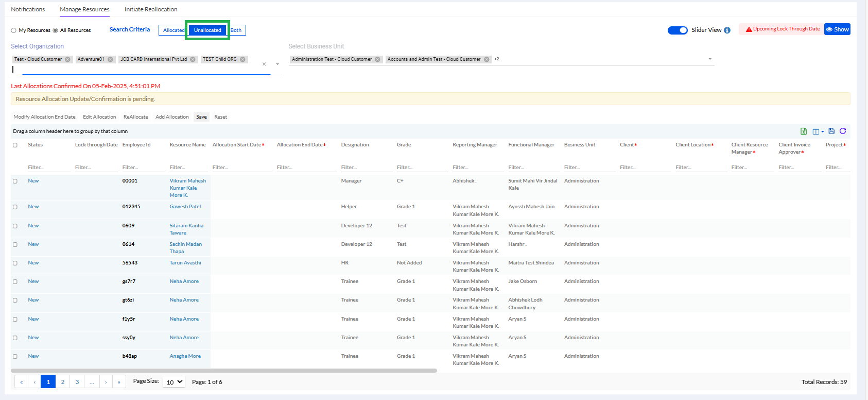Check row for Gawesh Patel
This screenshot has height=400, width=868.
point(15,207)
